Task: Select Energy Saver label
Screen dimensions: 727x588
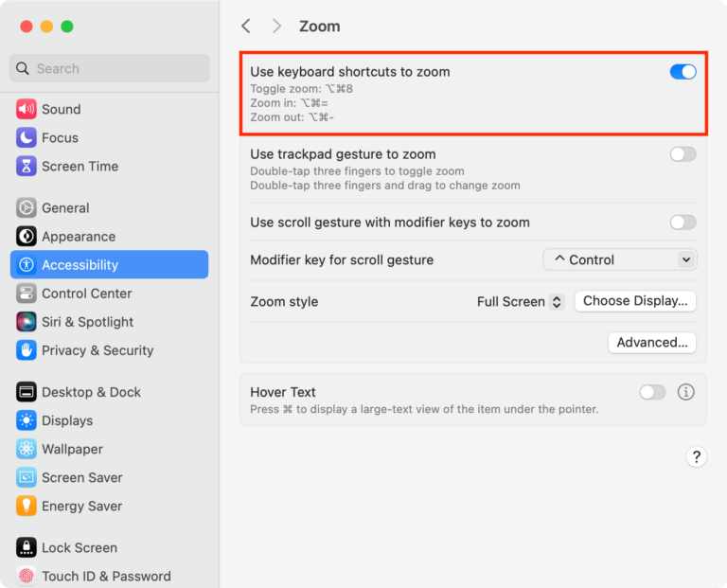Action: 82,506
